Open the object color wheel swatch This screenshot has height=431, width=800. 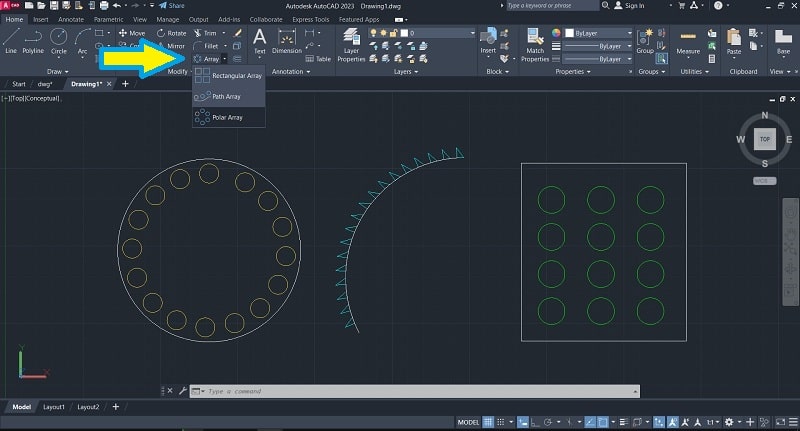pos(556,33)
